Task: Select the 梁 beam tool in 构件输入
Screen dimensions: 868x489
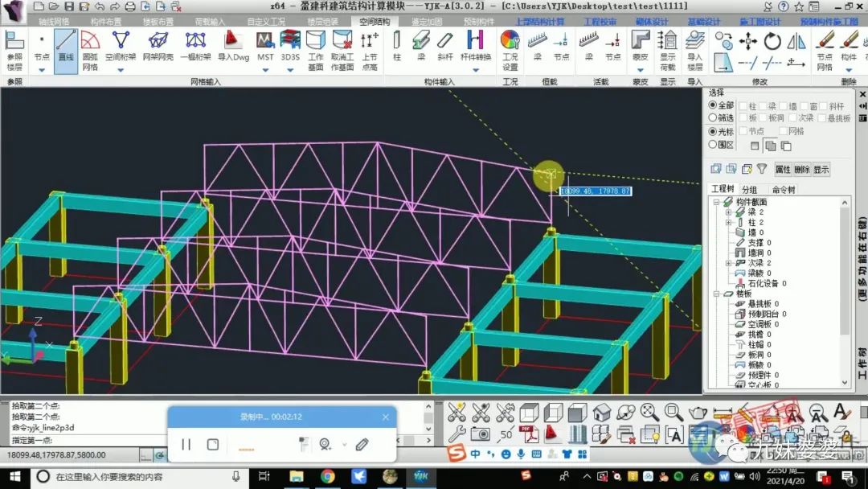Action: pos(420,47)
